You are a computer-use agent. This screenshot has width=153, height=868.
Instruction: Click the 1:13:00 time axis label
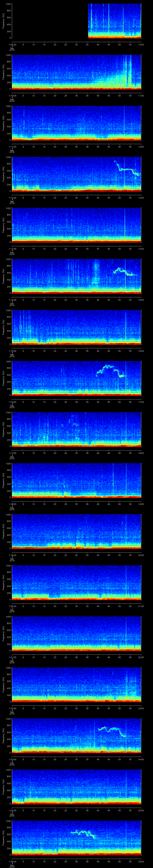tap(12, 249)
